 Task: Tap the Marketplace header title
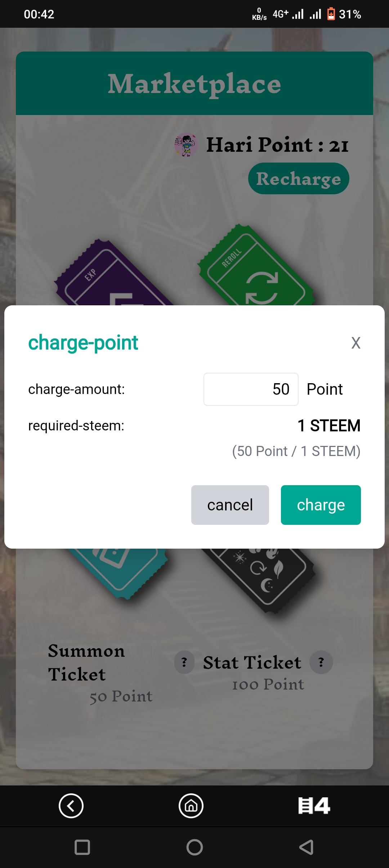click(194, 84)
